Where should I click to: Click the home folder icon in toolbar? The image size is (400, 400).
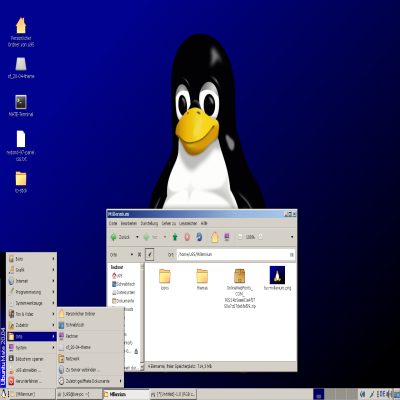pos(215,237)
